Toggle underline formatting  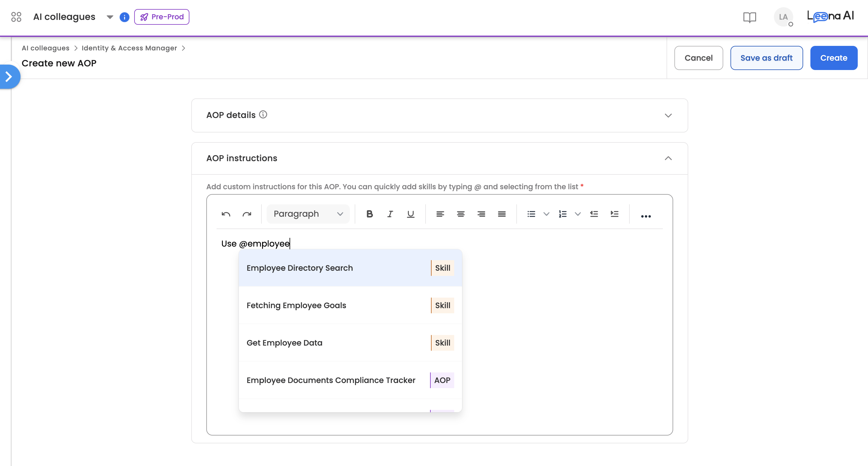(x=410, y=214)
